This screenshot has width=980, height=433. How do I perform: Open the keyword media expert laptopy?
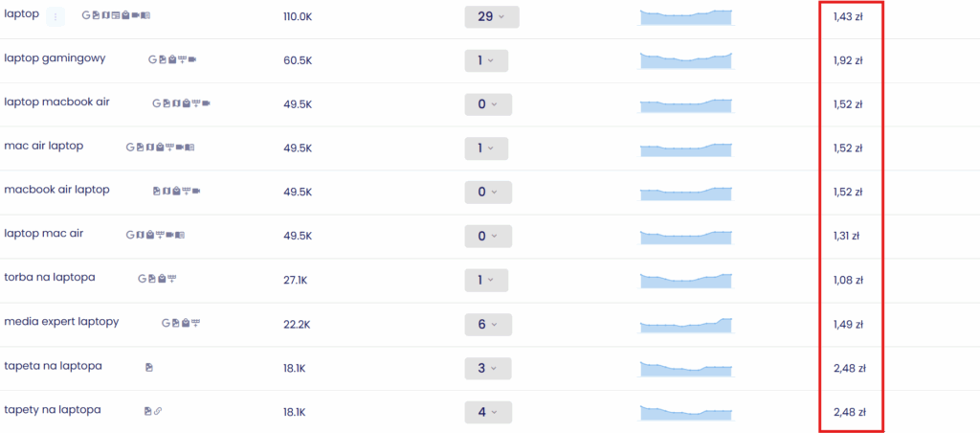pyautogui.click(x=61, y=322)
